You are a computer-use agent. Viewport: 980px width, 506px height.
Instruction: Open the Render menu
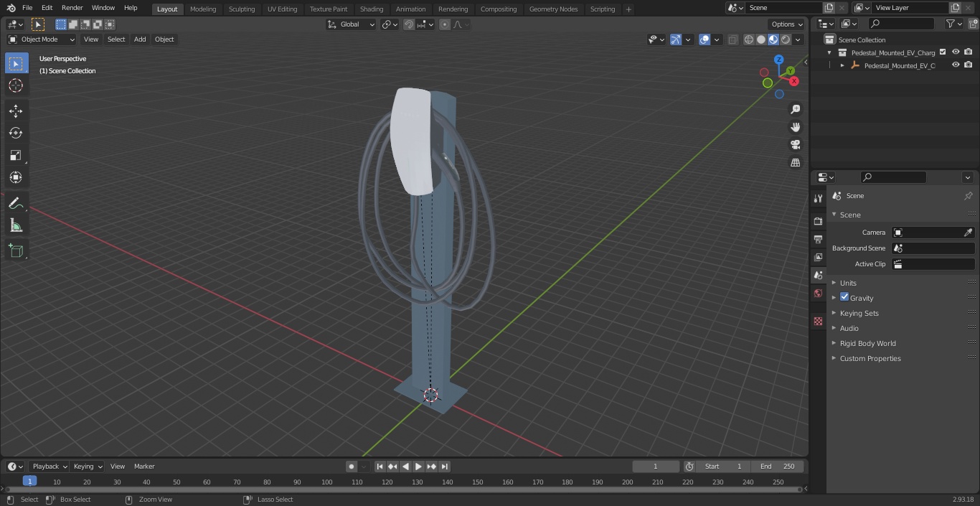point(72,8)
